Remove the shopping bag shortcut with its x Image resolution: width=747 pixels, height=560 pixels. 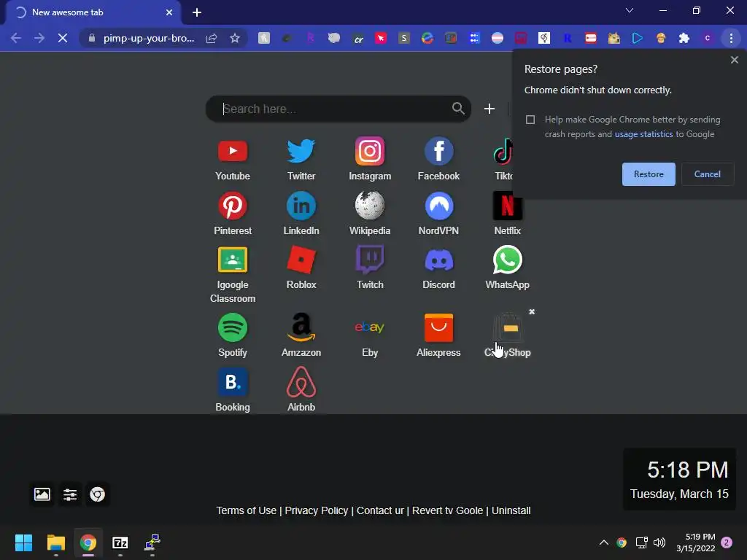[x=532, y=311]
